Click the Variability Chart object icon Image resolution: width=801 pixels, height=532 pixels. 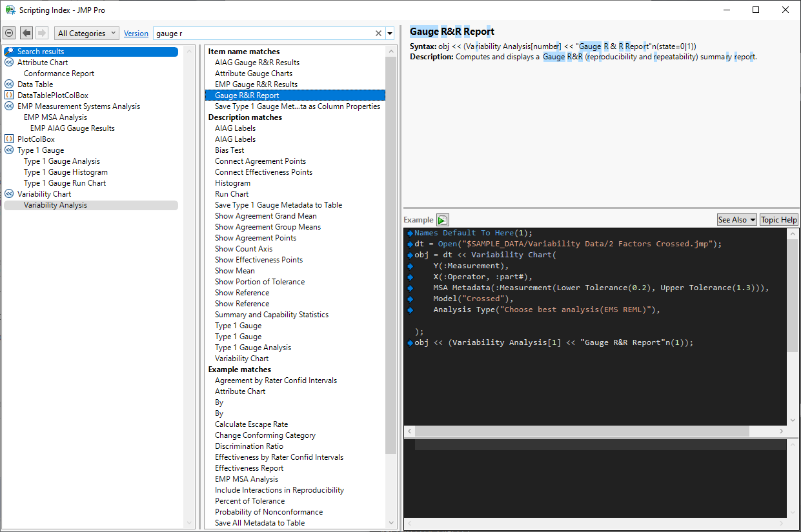9,194
